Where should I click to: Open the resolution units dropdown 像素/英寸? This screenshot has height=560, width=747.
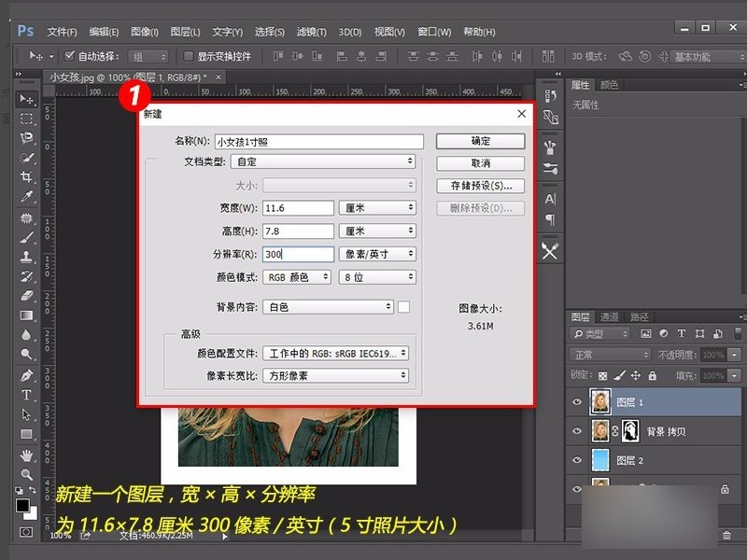377,253
